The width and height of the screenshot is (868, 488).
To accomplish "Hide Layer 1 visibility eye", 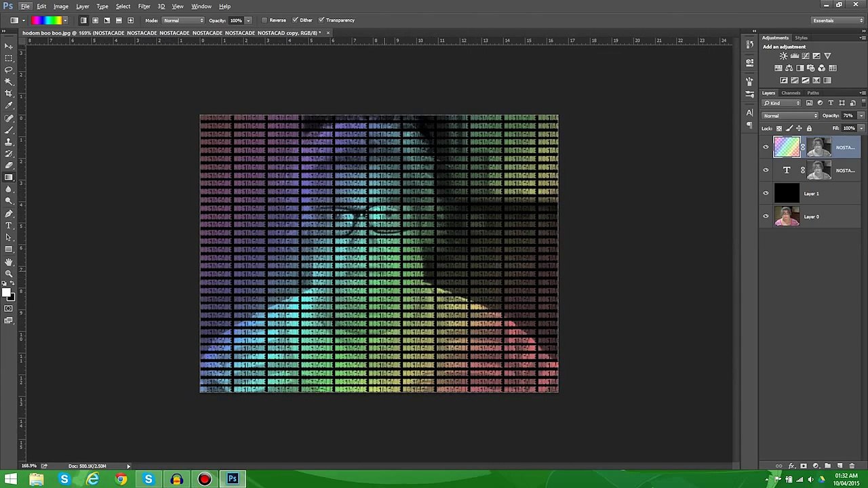I will pyautogui.click(x=766, y=194).
